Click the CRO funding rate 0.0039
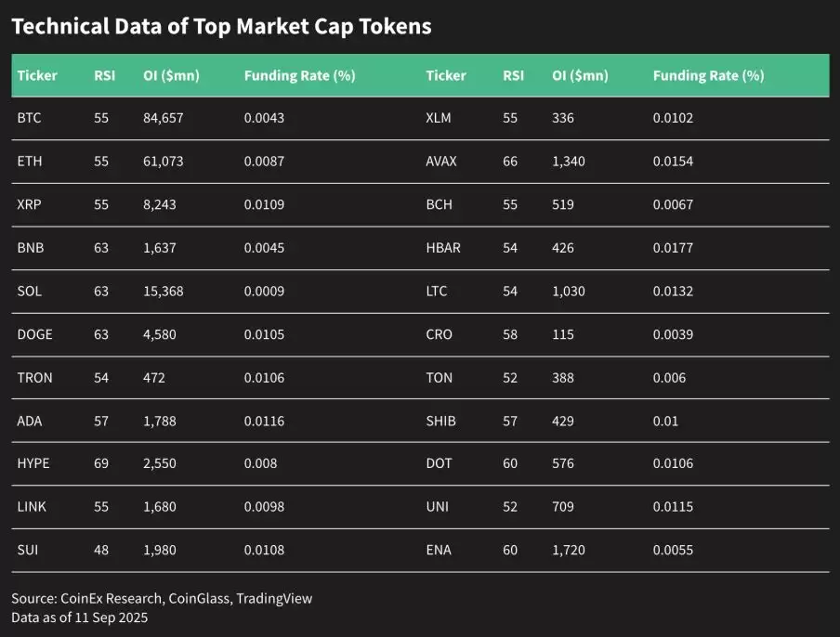The image size is (840, 637). [x=673, y=334]
